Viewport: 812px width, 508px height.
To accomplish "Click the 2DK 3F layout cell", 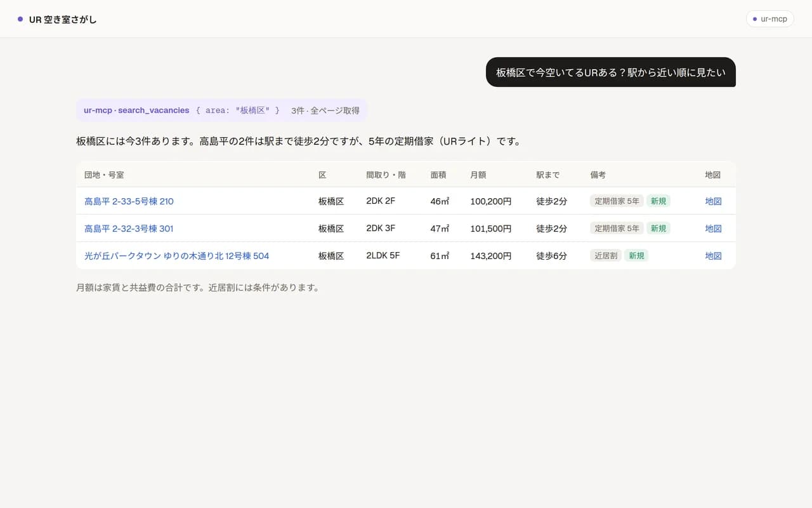I will point(381,229).
